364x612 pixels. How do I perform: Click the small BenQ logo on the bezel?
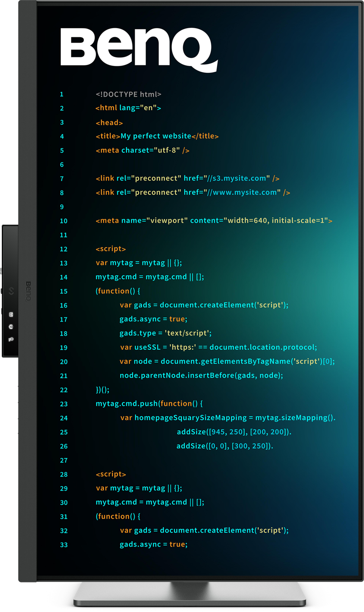(x=28, y=291)
